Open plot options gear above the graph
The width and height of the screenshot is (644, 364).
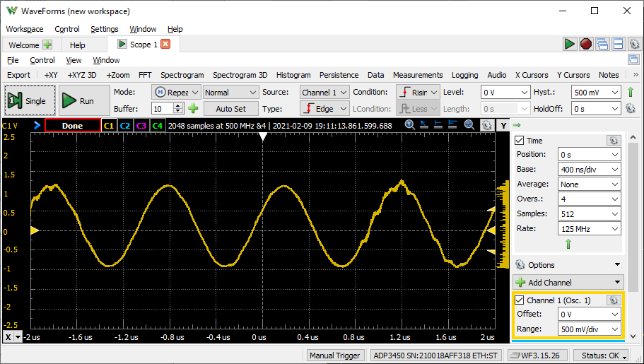pos(486,125)
